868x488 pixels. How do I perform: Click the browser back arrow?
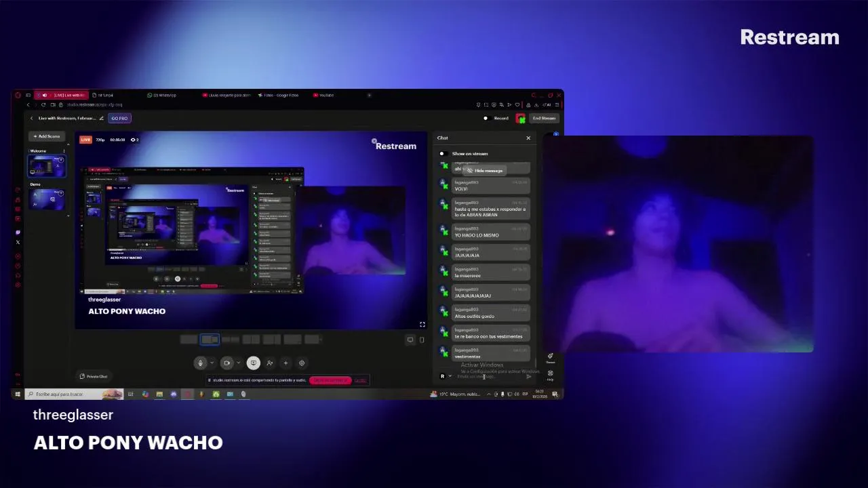point(28,104)
